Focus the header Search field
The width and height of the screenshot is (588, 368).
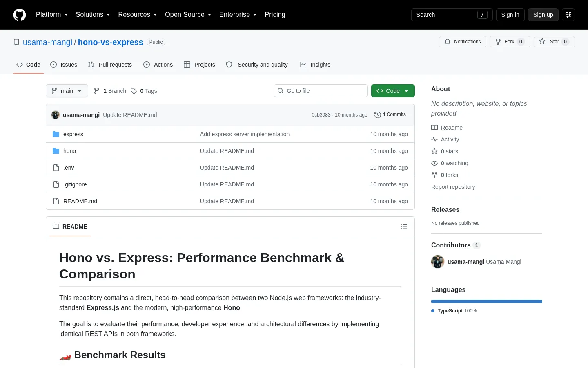tap(452, 15)
